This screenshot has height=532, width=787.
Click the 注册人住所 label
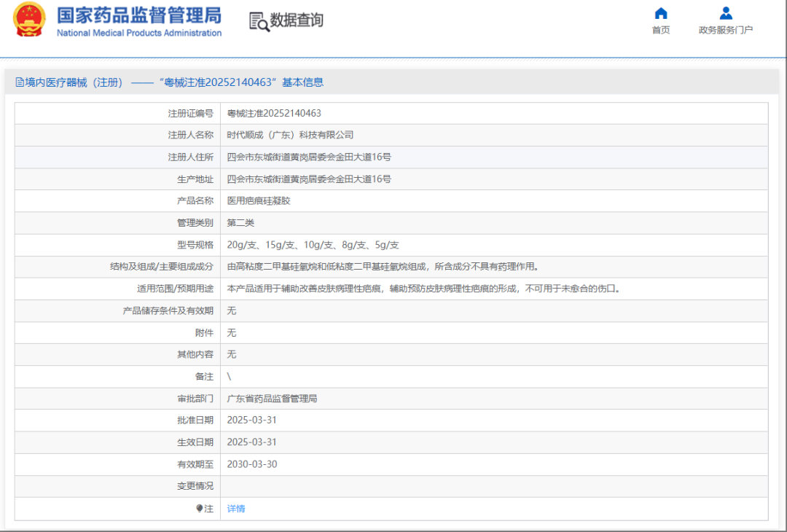click(190, 157)
